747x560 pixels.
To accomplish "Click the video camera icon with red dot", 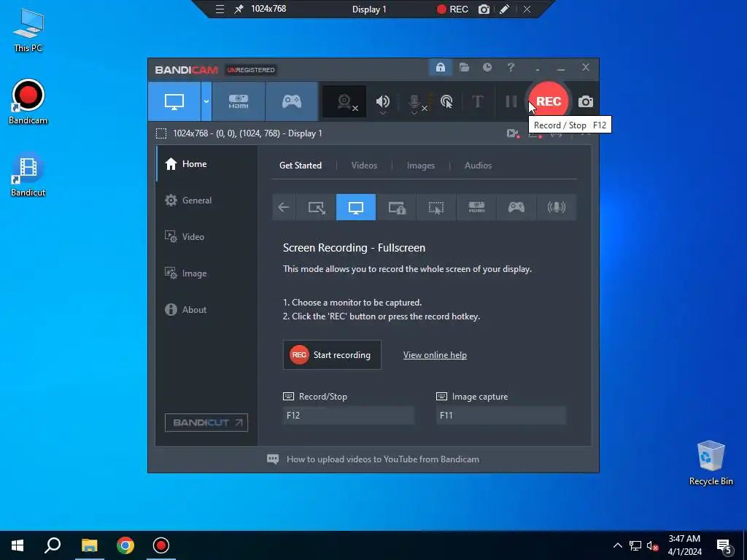I will [x=513, y=134].
